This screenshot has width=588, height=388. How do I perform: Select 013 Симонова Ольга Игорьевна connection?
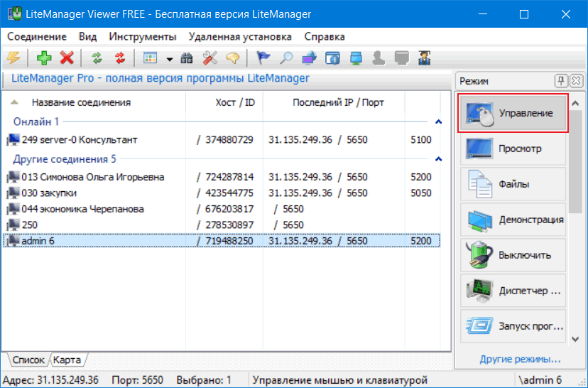222,177
